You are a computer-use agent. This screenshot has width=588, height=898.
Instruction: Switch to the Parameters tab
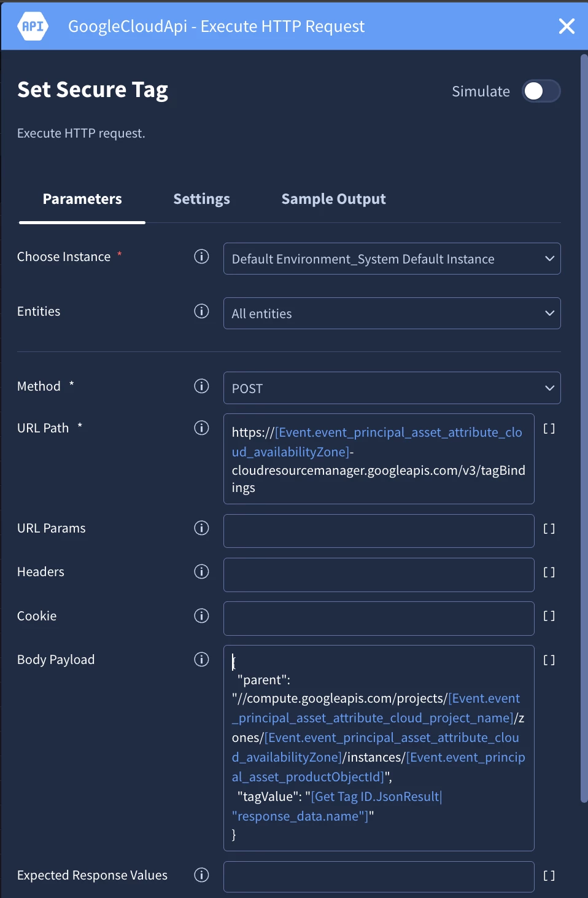82,199
